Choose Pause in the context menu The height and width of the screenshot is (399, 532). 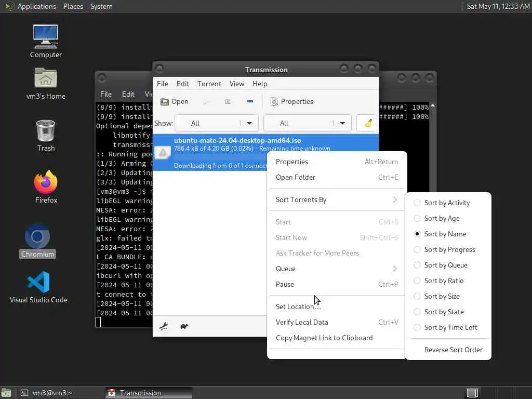[x=336, y=284]
